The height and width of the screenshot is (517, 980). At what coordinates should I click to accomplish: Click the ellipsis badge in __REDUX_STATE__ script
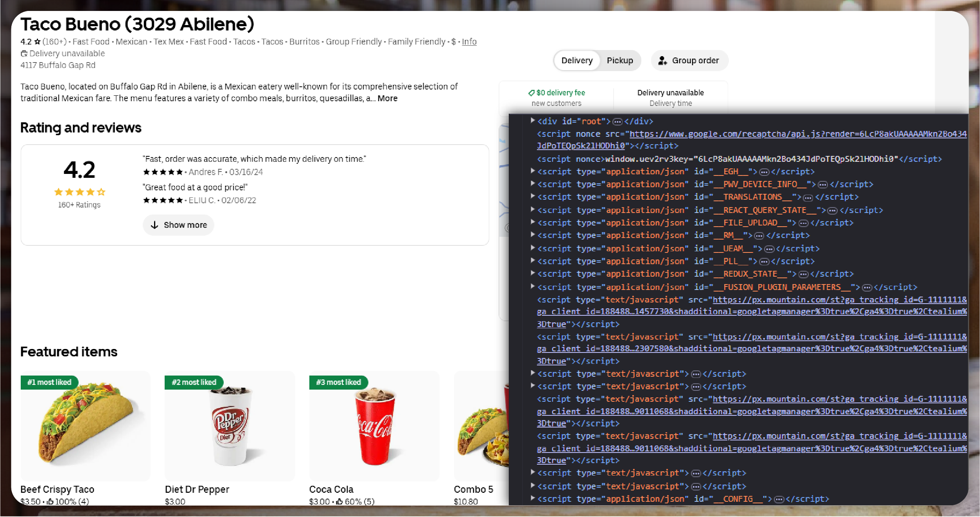803,274
